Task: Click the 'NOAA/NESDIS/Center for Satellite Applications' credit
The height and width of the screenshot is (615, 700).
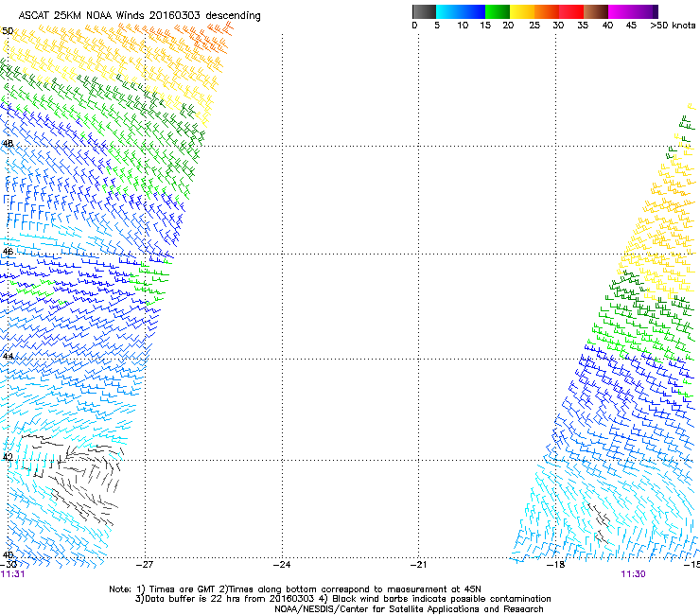Action: (409, 609)
